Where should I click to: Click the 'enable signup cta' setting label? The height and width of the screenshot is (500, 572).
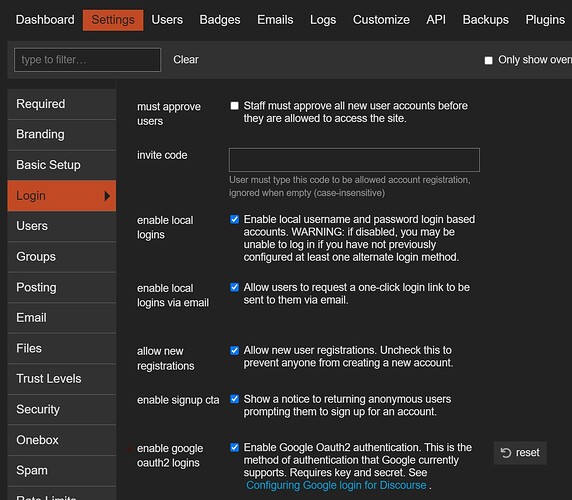point(178,400)
